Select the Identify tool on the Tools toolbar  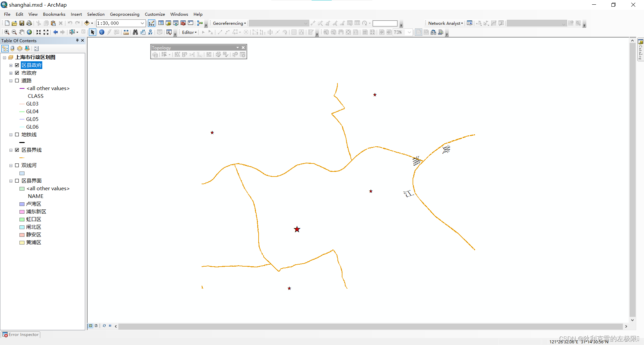(x=102, y=32)
